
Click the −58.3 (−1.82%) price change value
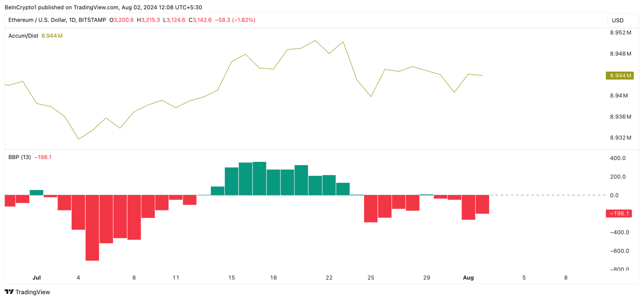click(x=235, y=20)
